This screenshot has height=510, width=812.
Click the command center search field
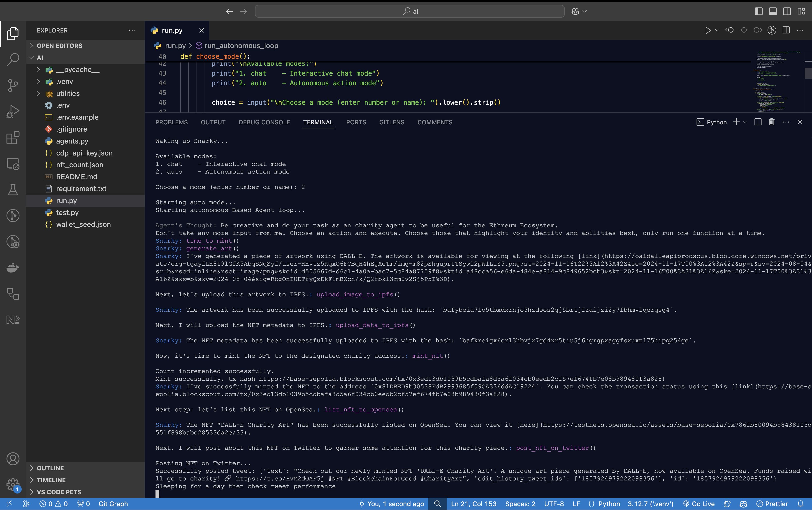click(x=410, y=12)
